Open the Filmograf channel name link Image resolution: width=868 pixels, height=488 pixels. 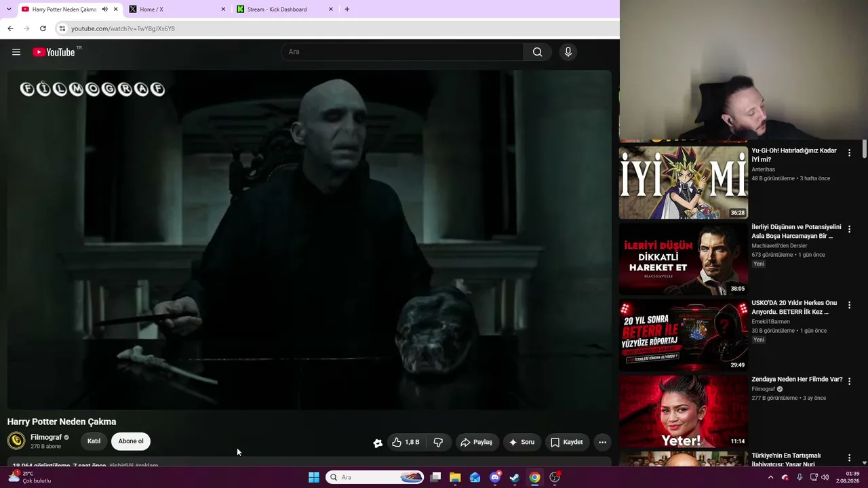[x=46, y=437]
